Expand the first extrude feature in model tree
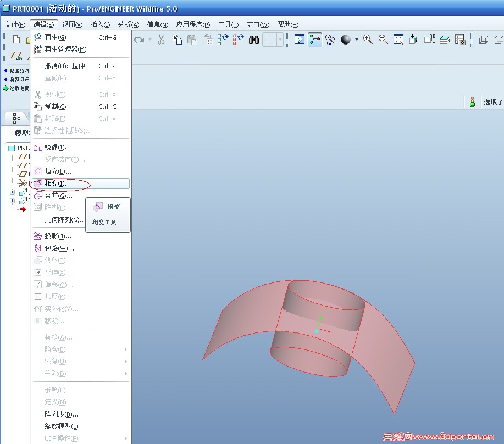Screen dimensions: 504x444 click(x=13, y=192)
